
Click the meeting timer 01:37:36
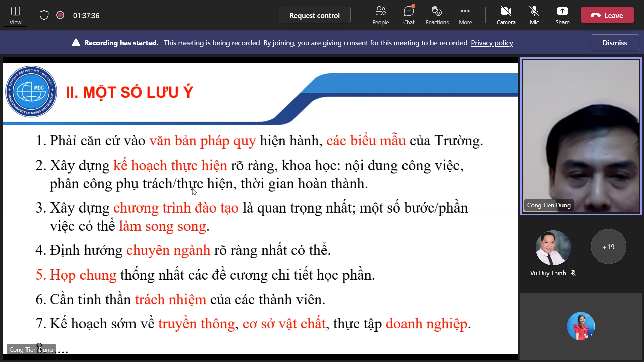tap(86, 16)
